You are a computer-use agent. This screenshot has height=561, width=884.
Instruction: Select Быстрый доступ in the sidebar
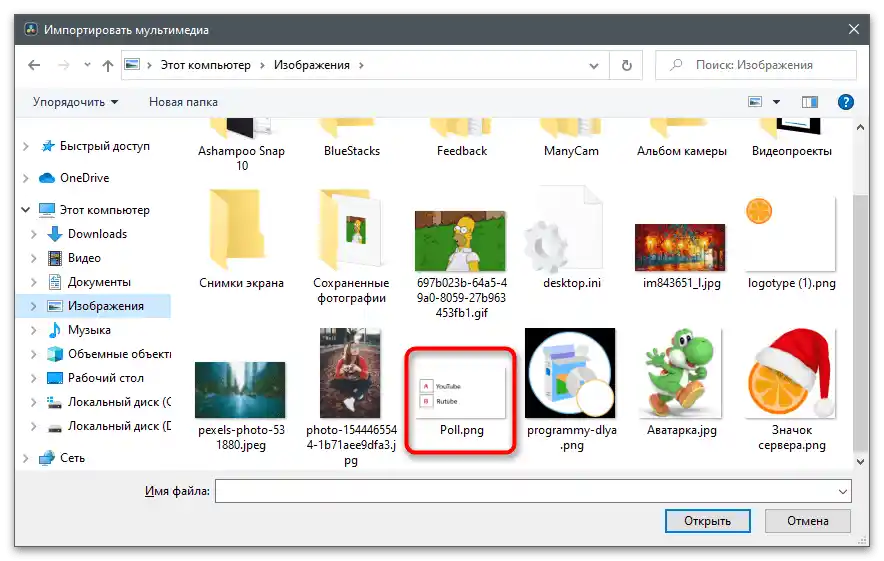point(104,146)
